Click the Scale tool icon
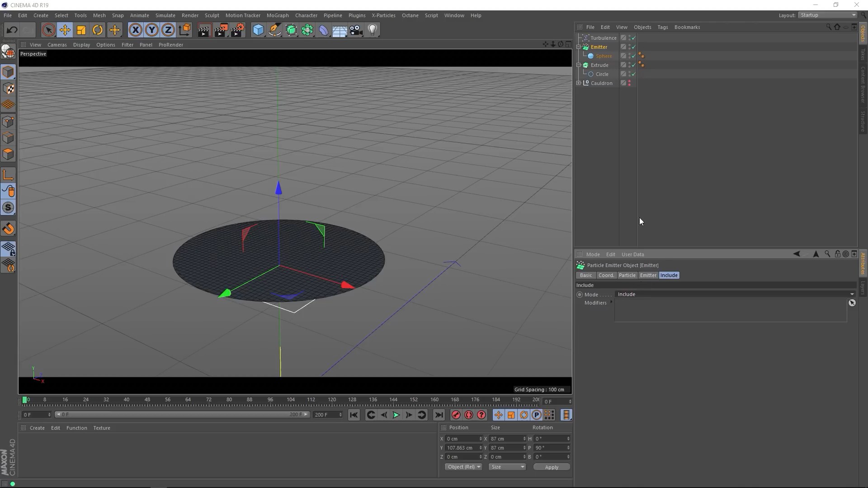Viewport: 868px width, 488px height. pyautogui.click(x=81, y=30)
